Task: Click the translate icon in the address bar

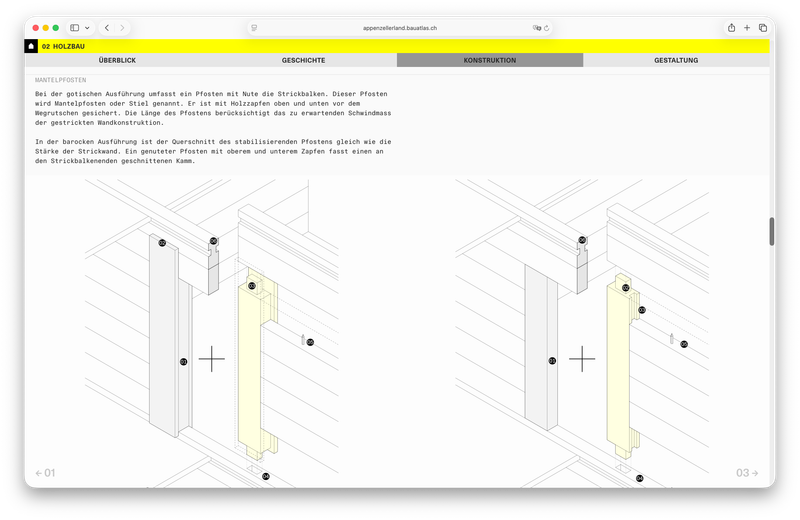Action: (536, 28)
